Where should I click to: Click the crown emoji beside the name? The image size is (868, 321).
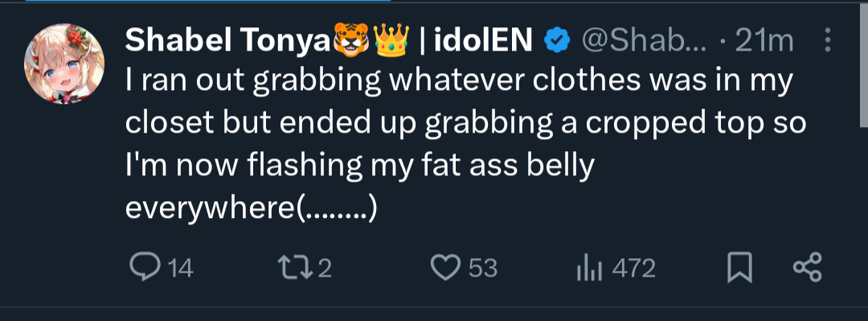(391, 39)
